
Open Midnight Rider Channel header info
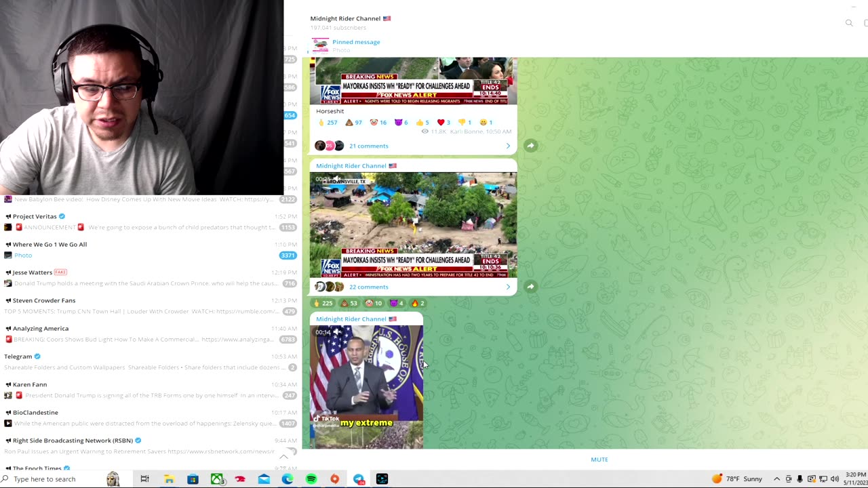point(351,22)
